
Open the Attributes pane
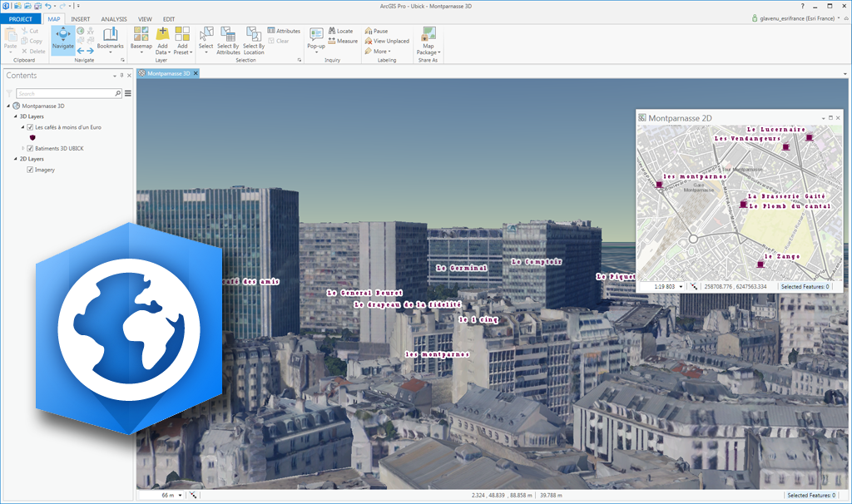[x=284, y=31]
